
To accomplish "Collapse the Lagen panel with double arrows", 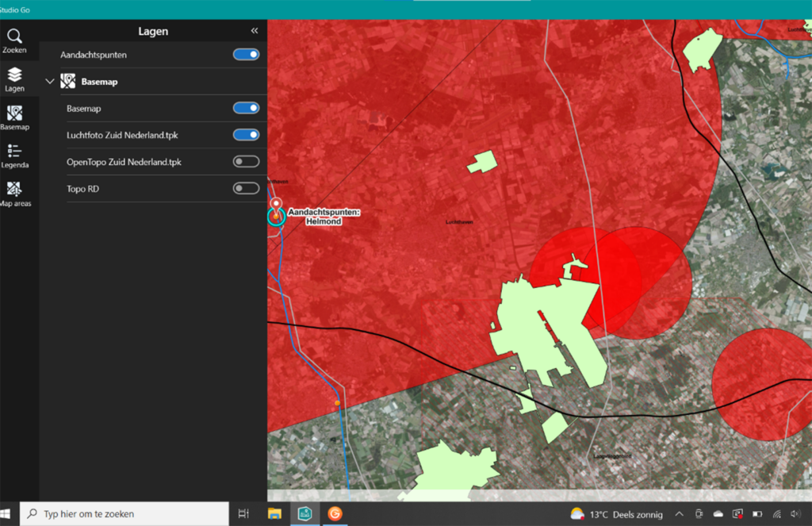I will [255, 31].
